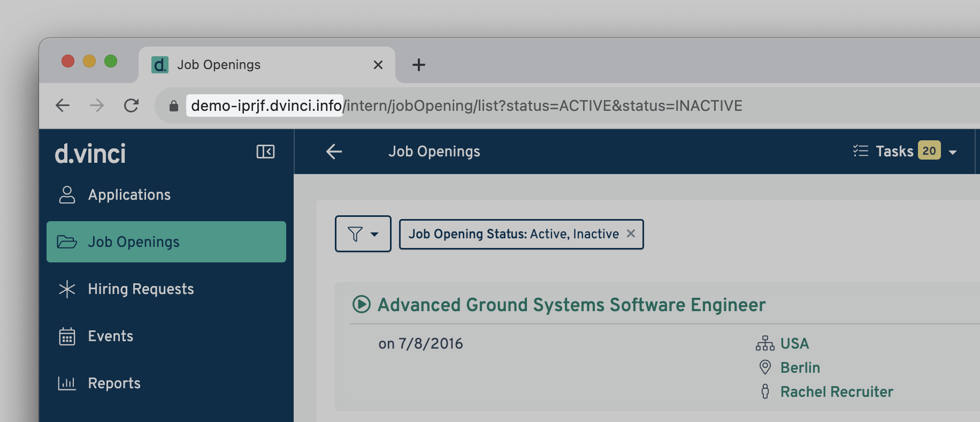Viewport: 980px width, 422px height.
Task: Open Reports from the sidebar
Action: pyautogui.click(x=114, y=383)
